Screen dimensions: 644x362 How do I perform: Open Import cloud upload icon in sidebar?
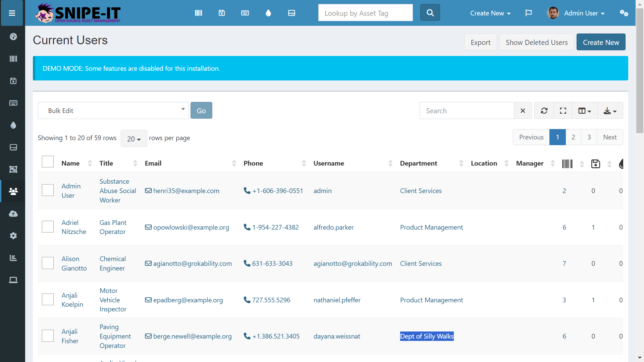(x=13, y=214)
